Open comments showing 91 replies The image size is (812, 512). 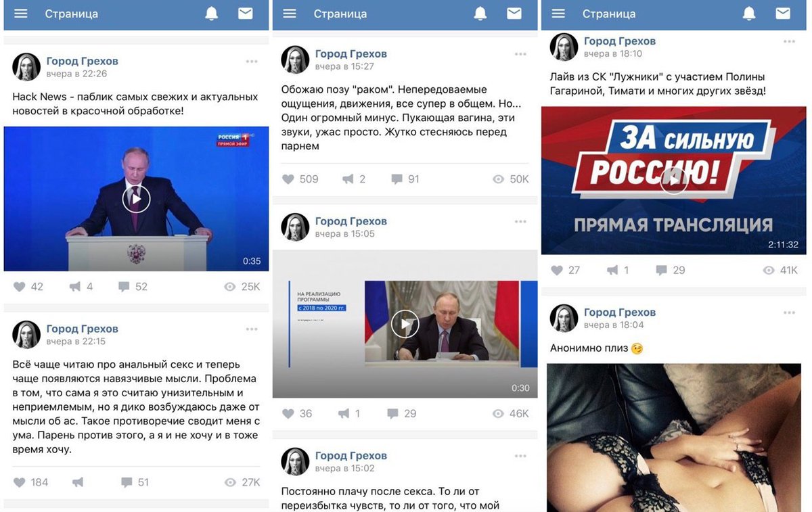(x=405, y=179)
